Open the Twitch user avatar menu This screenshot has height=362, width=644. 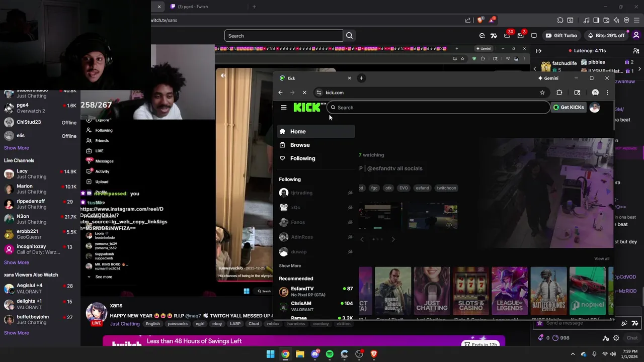tap(636, 36)
